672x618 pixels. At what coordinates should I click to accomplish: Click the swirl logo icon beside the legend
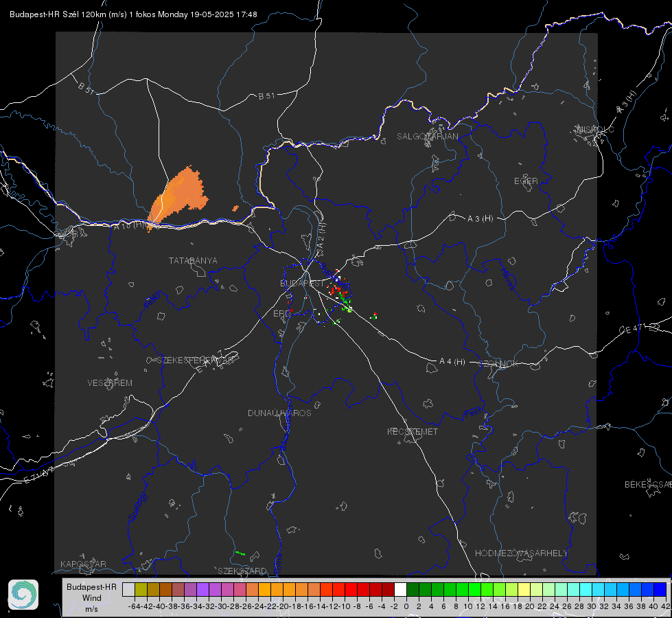23,595
